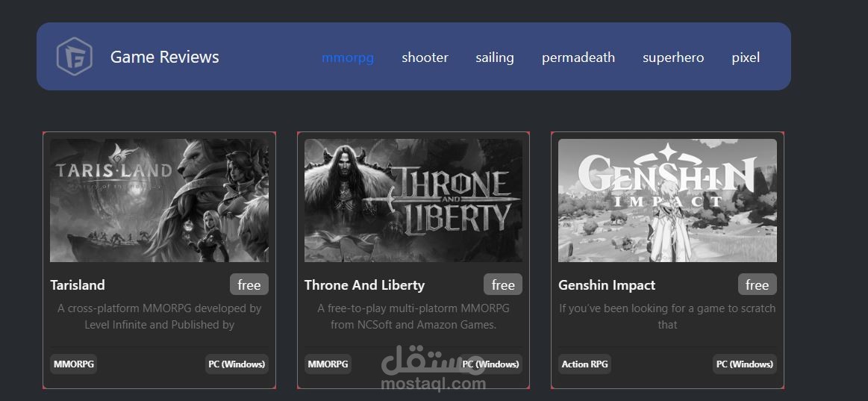Click the free badge on Genshin Impact
868x401 pixels.
point(758,285)
